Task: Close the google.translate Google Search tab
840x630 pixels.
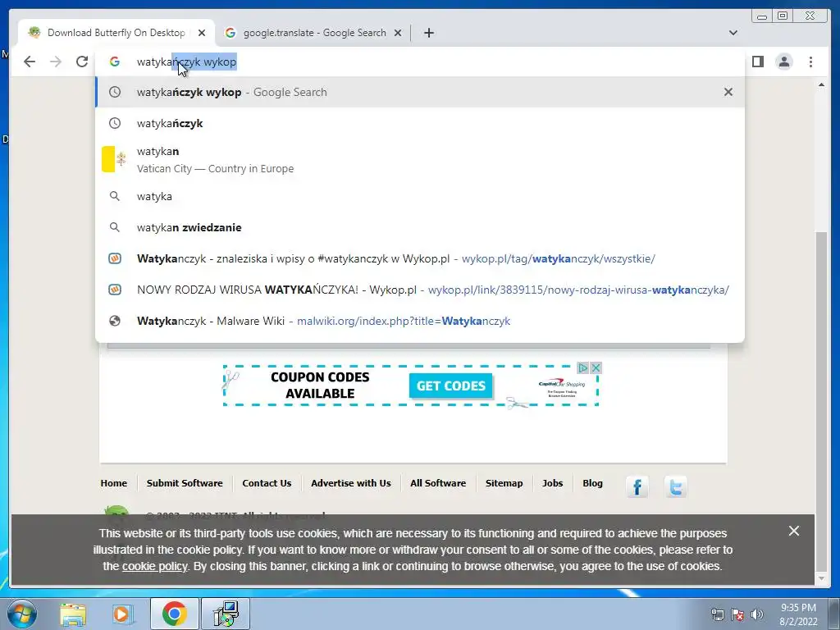Action: pyautogui.click(x=398, y=33)
